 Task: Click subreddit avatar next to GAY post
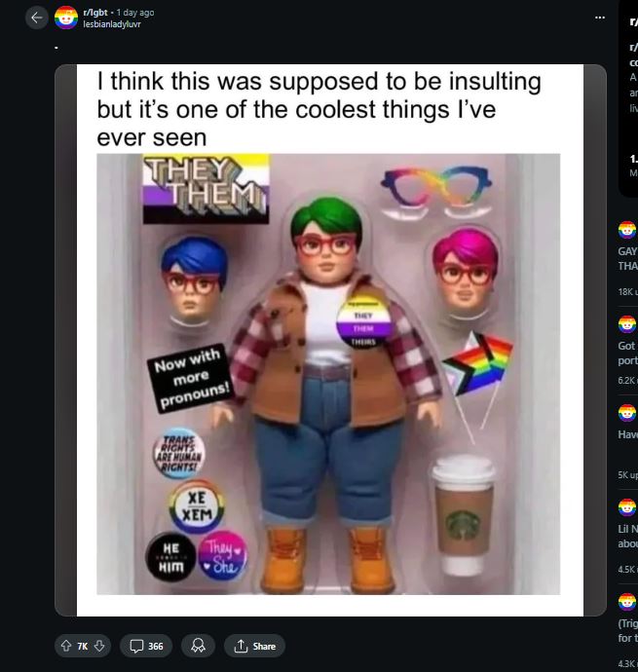pos(627,230)
